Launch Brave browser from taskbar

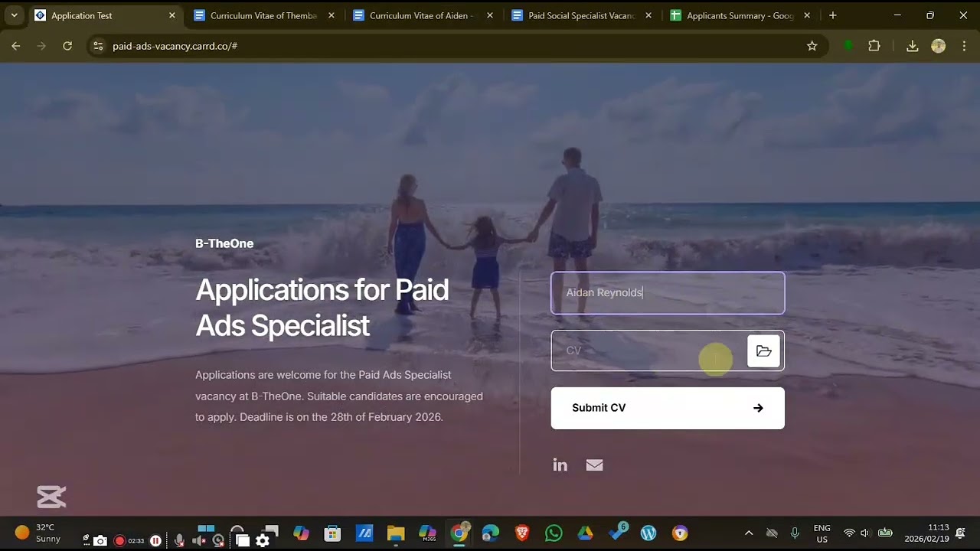(522, 533)
